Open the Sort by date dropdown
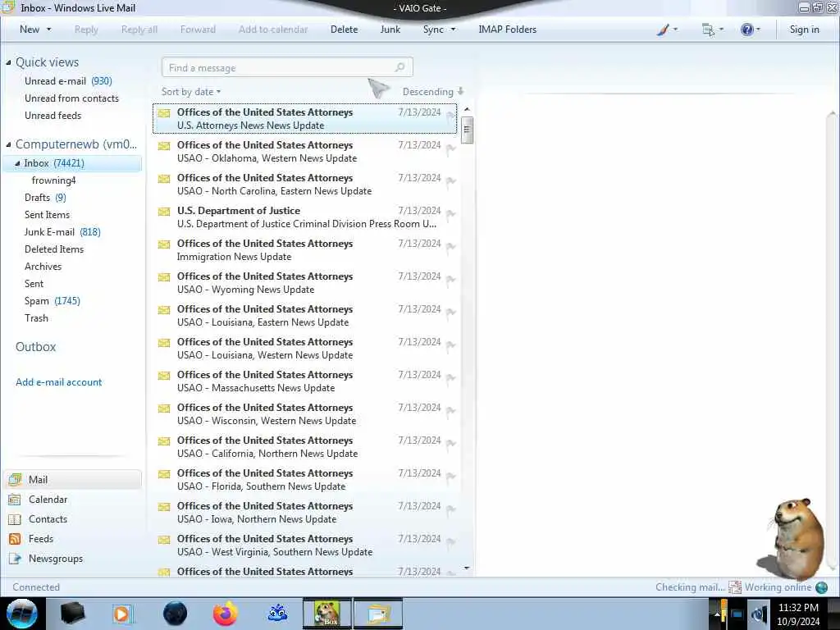Image resolution: width=840 pixels, height=630 pixels. click(191, 92)
